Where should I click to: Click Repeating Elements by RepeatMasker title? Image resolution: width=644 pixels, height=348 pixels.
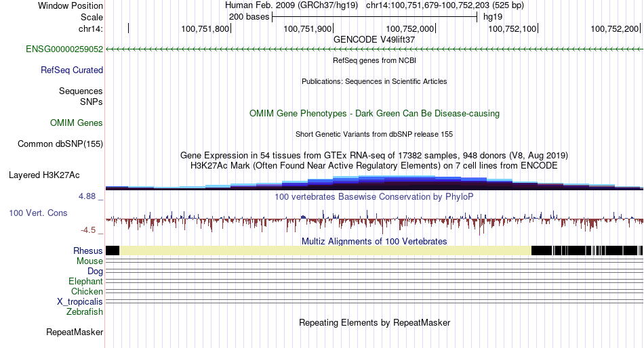375,322
